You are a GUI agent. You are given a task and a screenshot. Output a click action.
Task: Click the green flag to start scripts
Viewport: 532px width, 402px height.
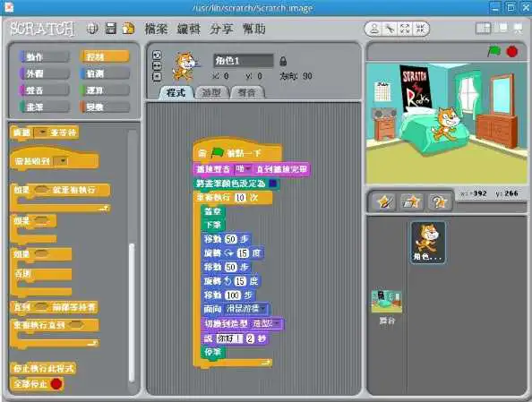[x=494, y=52]
